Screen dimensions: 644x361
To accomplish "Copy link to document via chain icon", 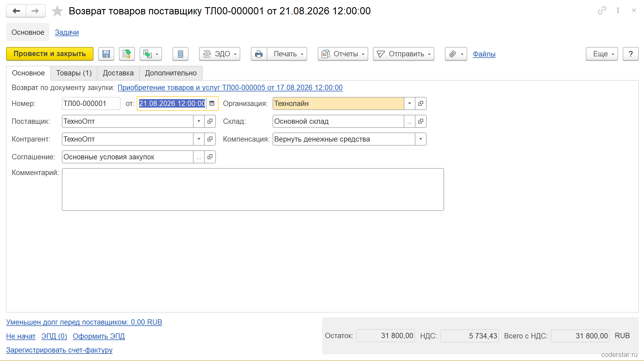I will pyautogui.click(x=602, y=11).
